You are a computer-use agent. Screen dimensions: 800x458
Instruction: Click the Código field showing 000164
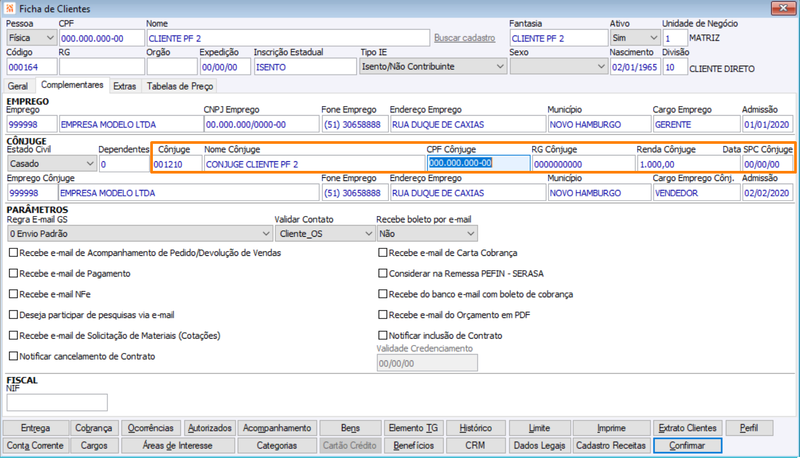point(32,67)
